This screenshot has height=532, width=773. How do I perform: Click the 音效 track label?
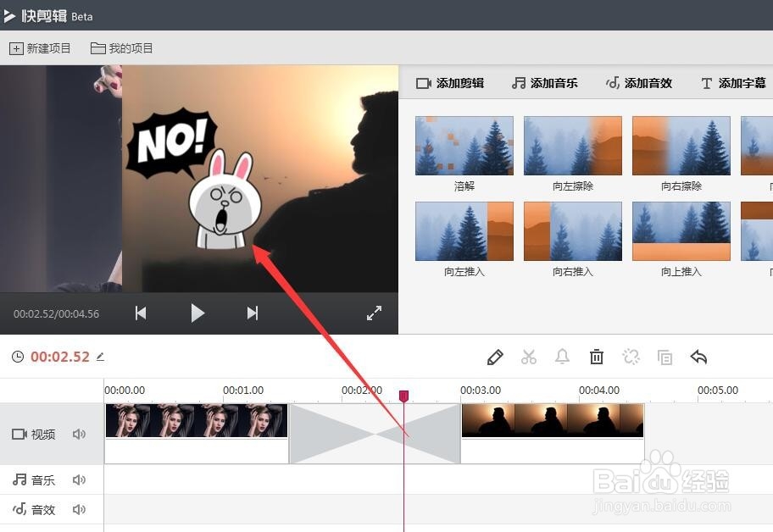[34, 509]
